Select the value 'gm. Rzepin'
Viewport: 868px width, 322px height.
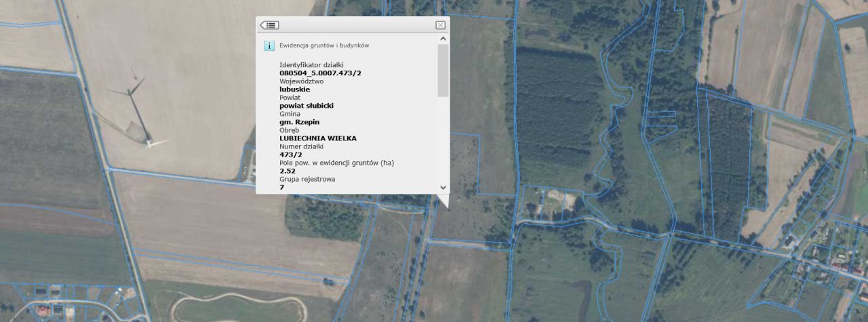pos(300,122)
